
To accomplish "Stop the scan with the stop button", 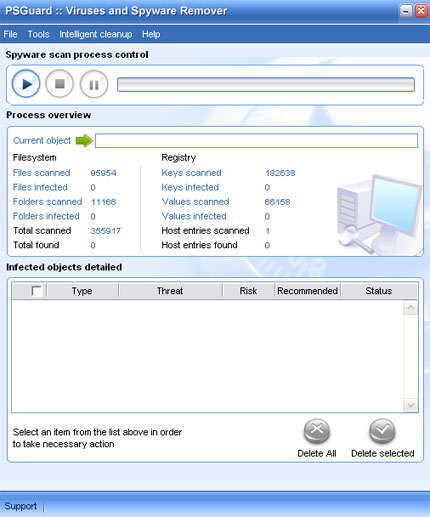I will point(59,84).
